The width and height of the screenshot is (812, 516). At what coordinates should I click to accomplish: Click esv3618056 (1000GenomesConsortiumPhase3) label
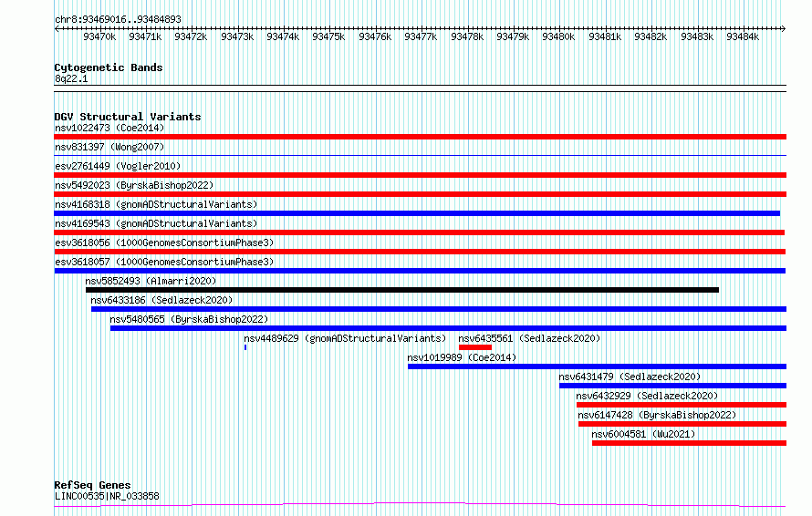click(164, 243)
